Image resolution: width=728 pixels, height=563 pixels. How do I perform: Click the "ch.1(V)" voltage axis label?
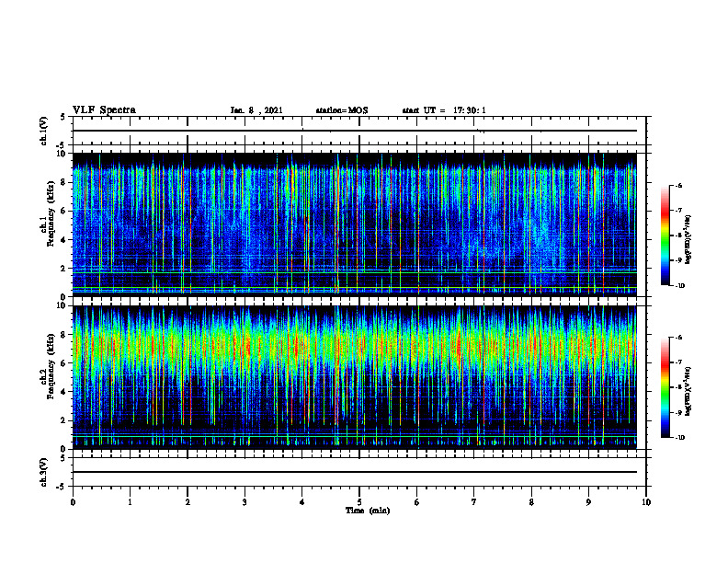pos(43,131)
